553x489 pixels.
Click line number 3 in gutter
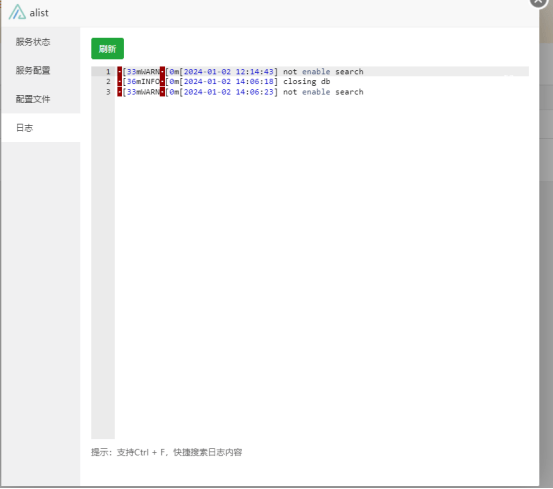(108, 92)
